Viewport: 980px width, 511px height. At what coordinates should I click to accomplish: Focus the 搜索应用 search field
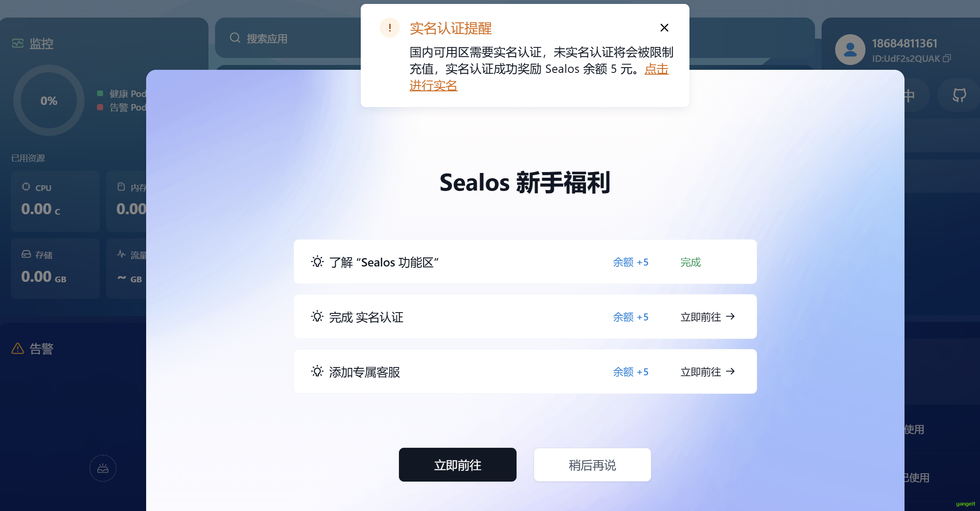(288, 38)
